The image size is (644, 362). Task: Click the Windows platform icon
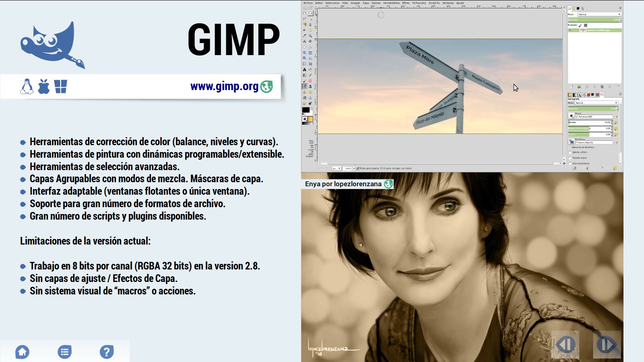60,86
